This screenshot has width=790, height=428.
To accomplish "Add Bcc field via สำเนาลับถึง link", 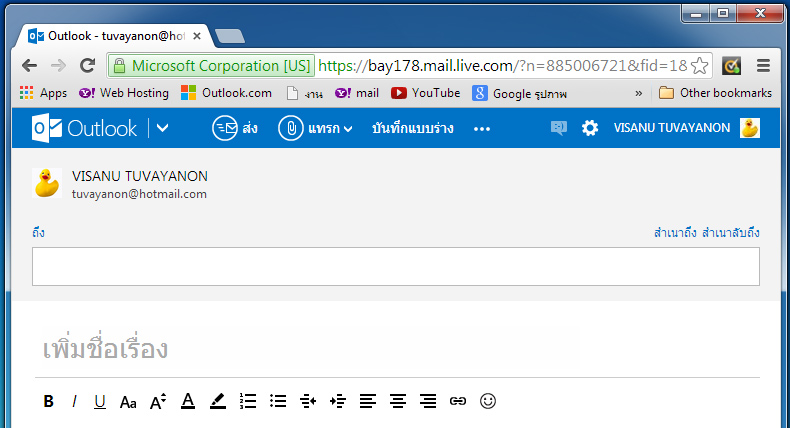I will [731, 233].
